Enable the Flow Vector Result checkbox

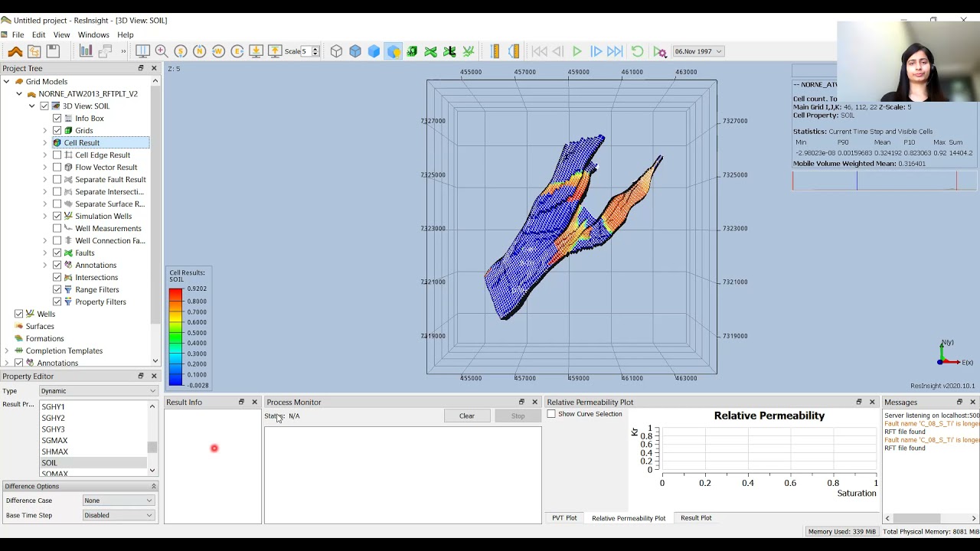point(57,167)
